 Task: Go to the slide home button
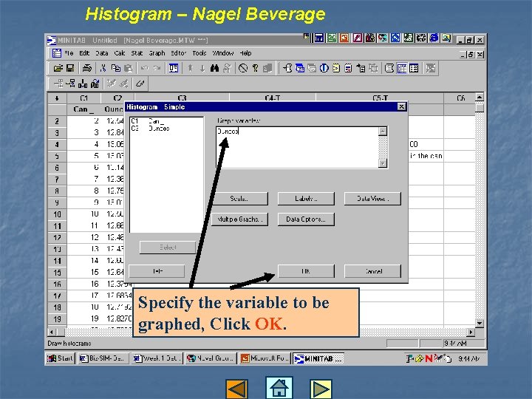click(279, 388)
